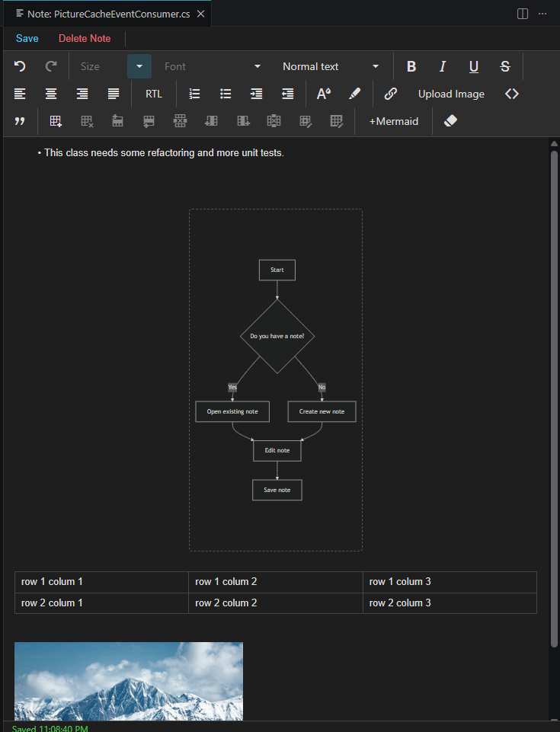
Task: Open the Normal text style dropdown
Action: 331,66
